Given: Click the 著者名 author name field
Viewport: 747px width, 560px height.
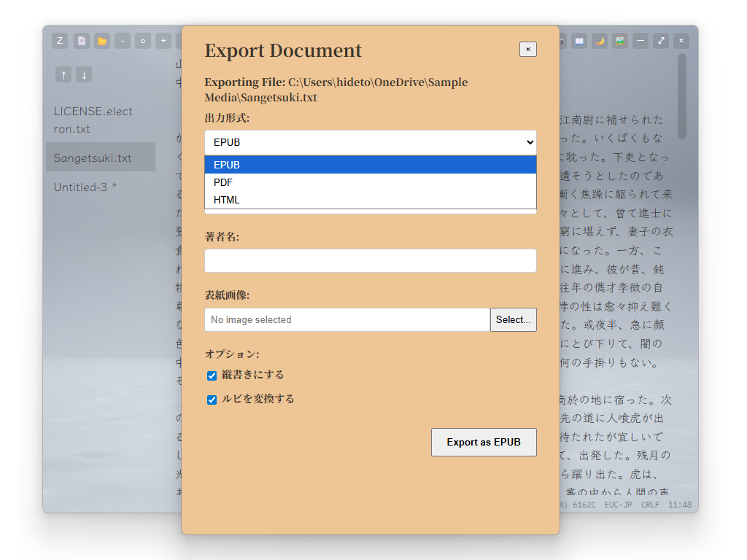Looking at the screenshot, I should pyautogui.click(x=370, y=260).
